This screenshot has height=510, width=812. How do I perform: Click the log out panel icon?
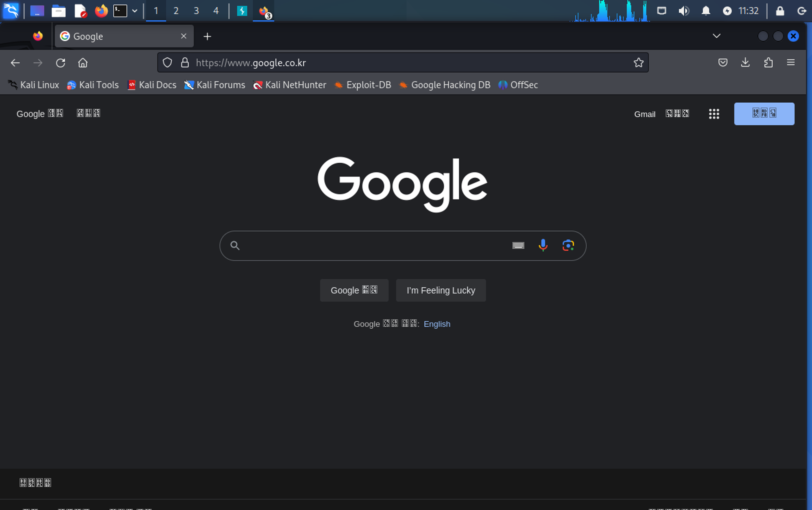click(x=802, y=11)
